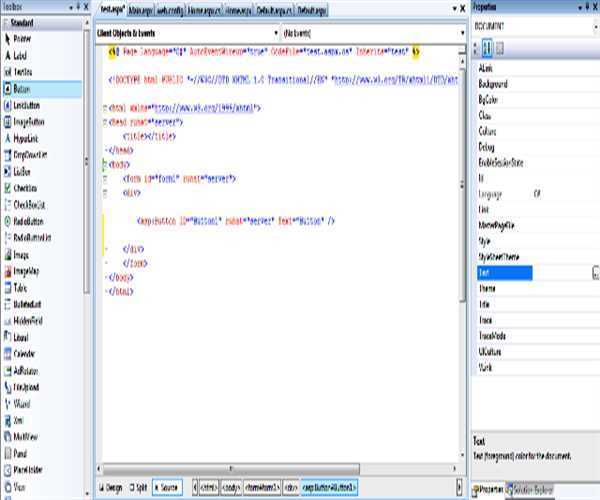Switch to the web.config tab
The width and height of the screenshot is (600, 500).
170,11
